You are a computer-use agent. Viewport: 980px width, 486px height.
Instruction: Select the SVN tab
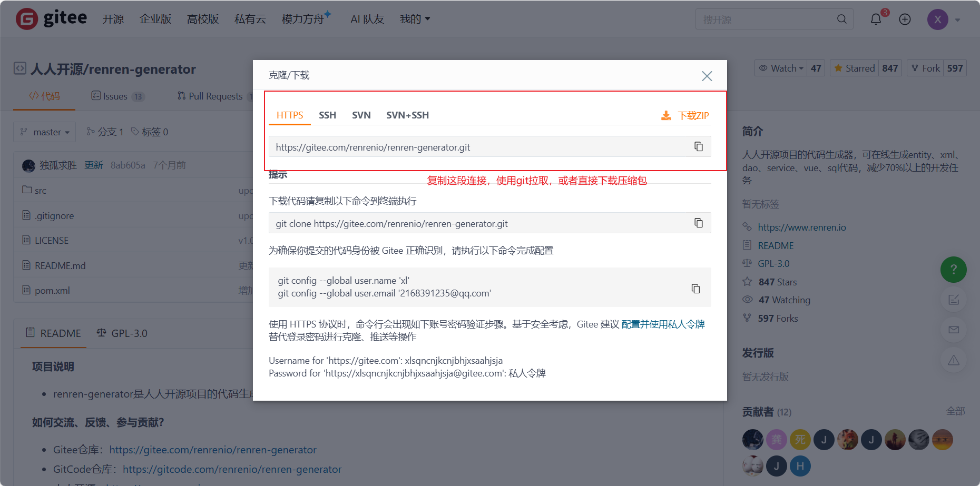point(361,115)
